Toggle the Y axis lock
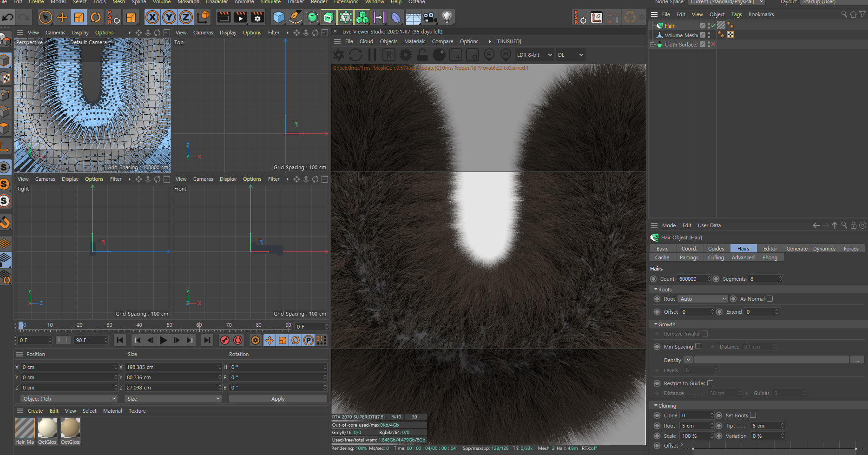This screenshot has width=868, height=455. [x=169, y=18]
